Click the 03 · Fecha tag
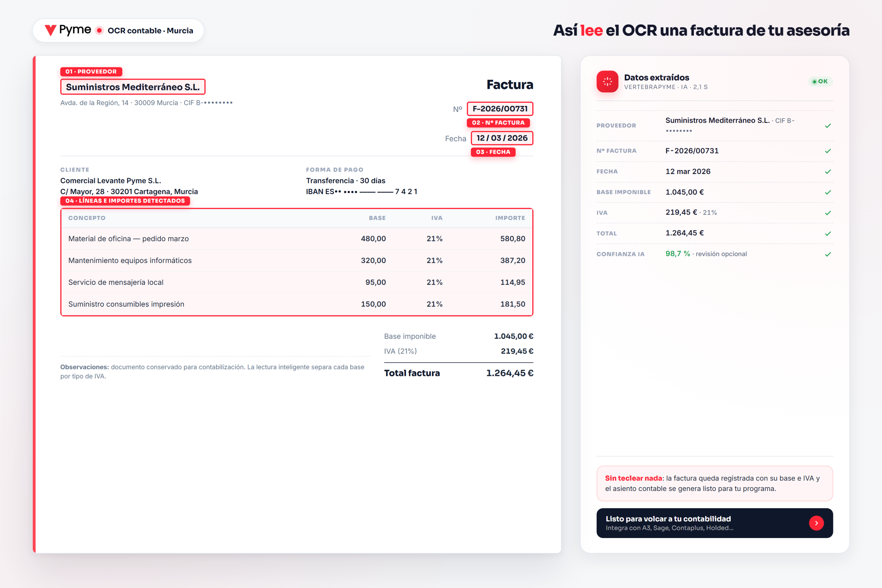This screenshot has width=882, height=588. tap(493, 152)
